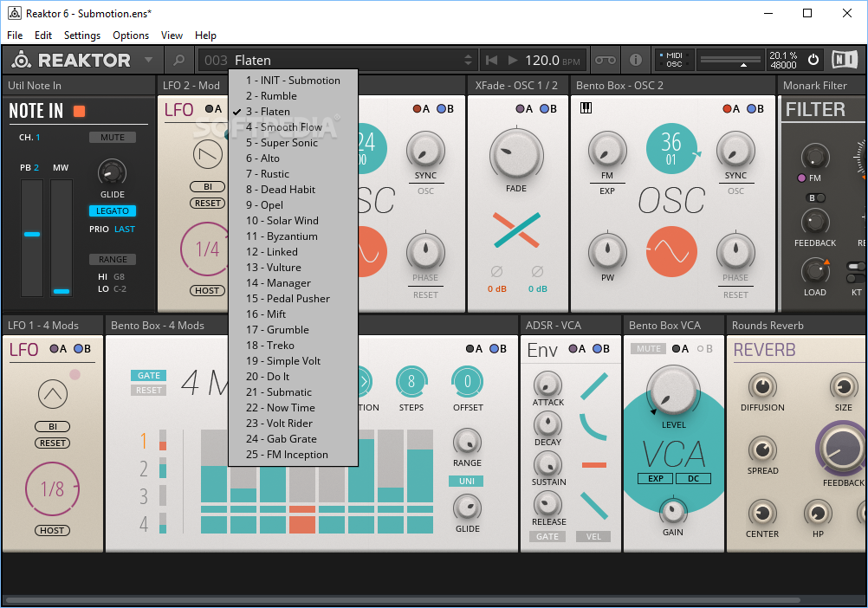Toggle the UNI button in 4 Mods
Image resolution: width=868 pixels, height=608 pixels.
point(466,481)
